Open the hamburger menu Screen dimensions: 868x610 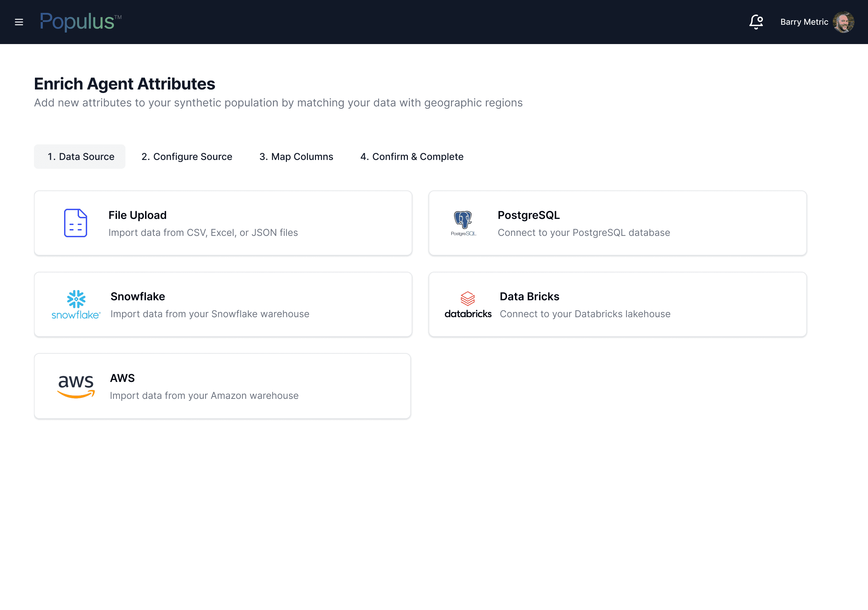[19, 22]
